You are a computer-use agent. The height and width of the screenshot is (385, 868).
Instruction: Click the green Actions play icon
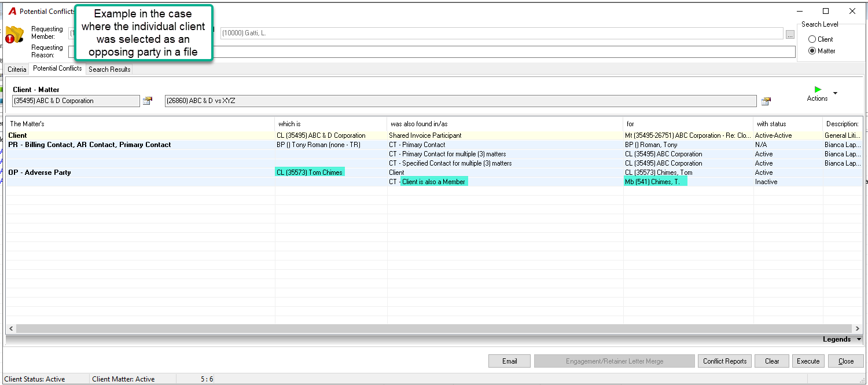click(818, 90)
